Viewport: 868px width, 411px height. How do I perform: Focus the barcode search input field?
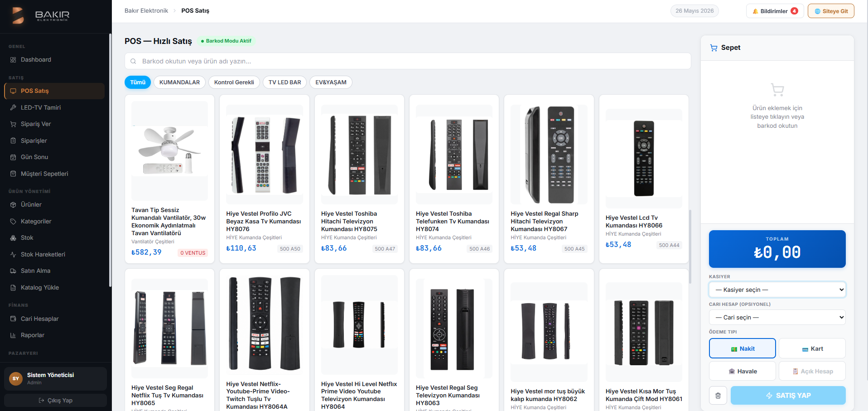click(408, 61)
